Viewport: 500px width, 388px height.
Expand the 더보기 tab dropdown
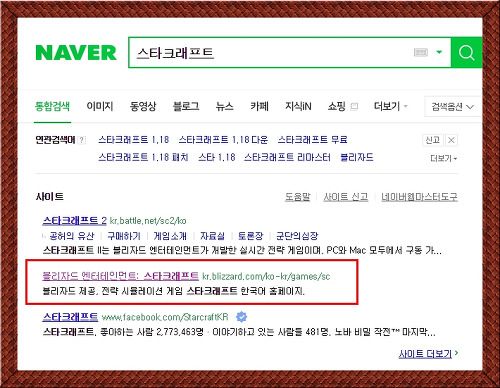(390, 106)
